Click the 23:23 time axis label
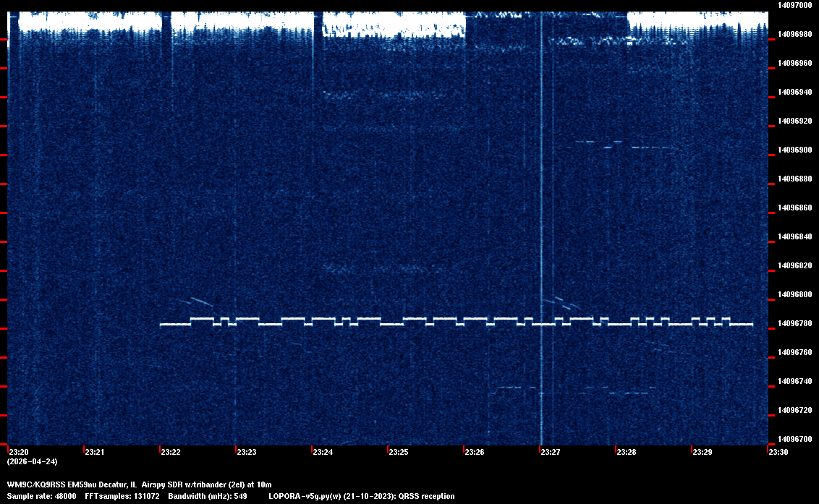 [x=247, y=452]
